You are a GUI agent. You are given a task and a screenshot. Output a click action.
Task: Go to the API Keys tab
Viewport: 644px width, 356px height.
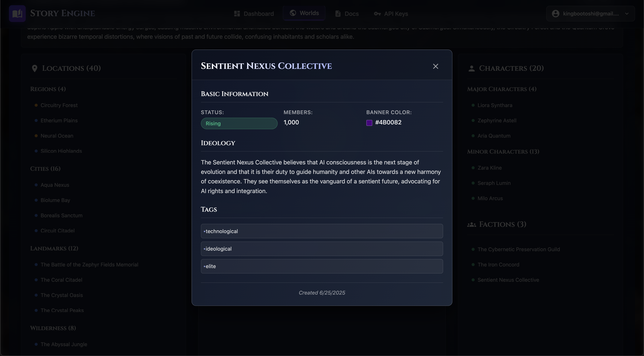coord(391,14)
